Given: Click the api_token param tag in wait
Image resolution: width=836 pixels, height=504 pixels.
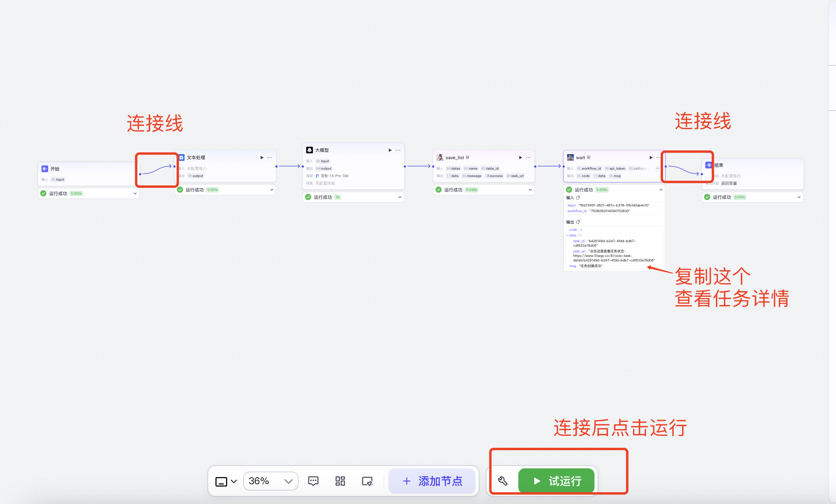Looking at the screenshot, I should tap(615, 168).
